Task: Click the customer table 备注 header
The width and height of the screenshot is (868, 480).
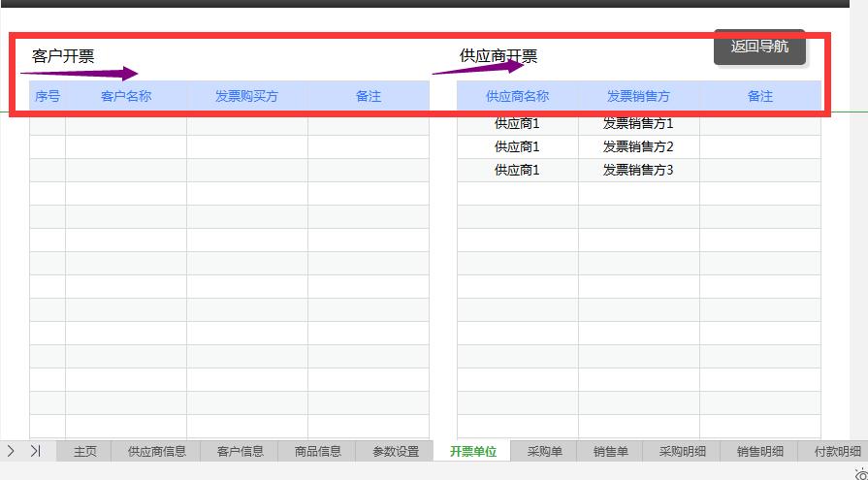Action: point(369,96)
